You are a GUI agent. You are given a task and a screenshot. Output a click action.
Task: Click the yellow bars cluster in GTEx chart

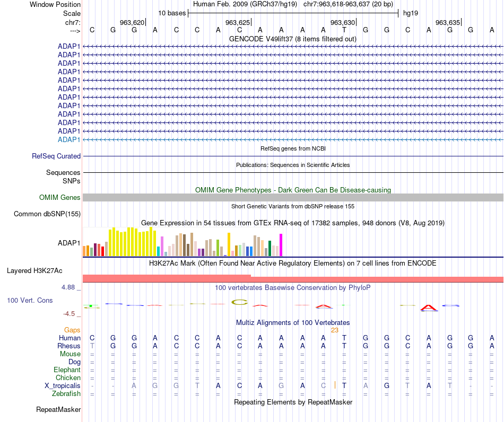pyautogui.click(x=133, y=242)
